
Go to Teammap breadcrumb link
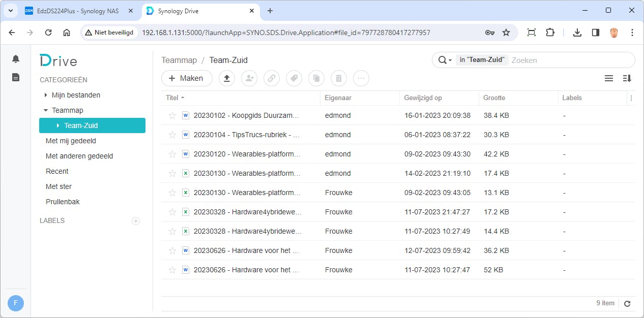pyautogui.click(x=179, y=60)
